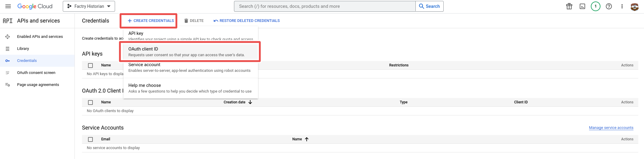Open the Factry Historian project selector

pyautogui.click(x=89, y=6)
